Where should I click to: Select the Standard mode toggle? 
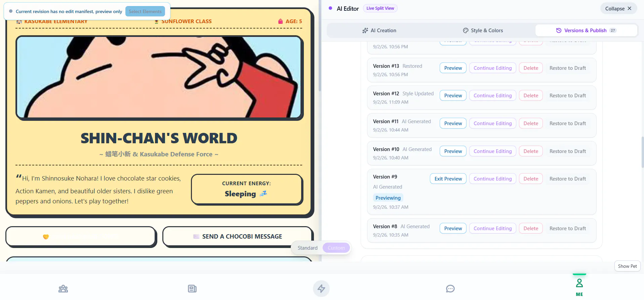pos(308,248)
